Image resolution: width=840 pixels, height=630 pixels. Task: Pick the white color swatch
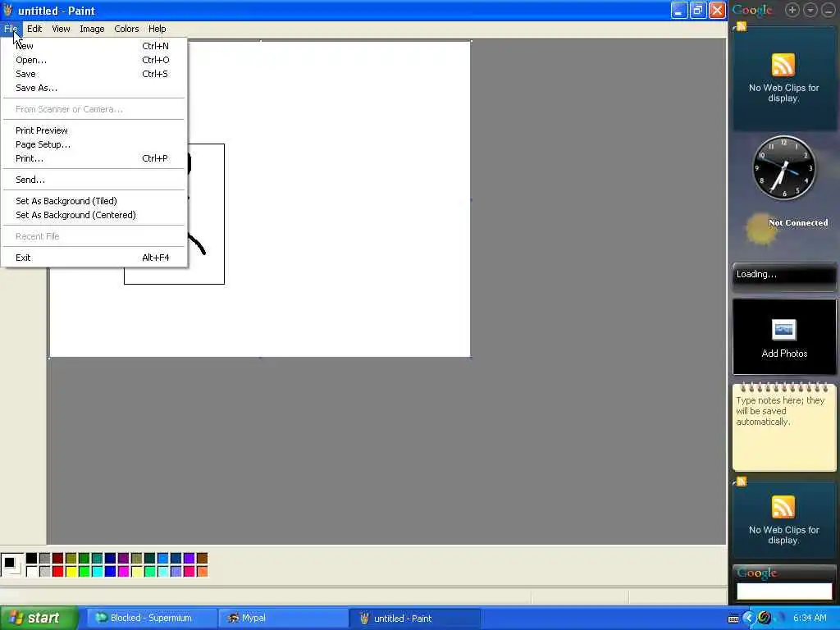[x=32, y=572]
